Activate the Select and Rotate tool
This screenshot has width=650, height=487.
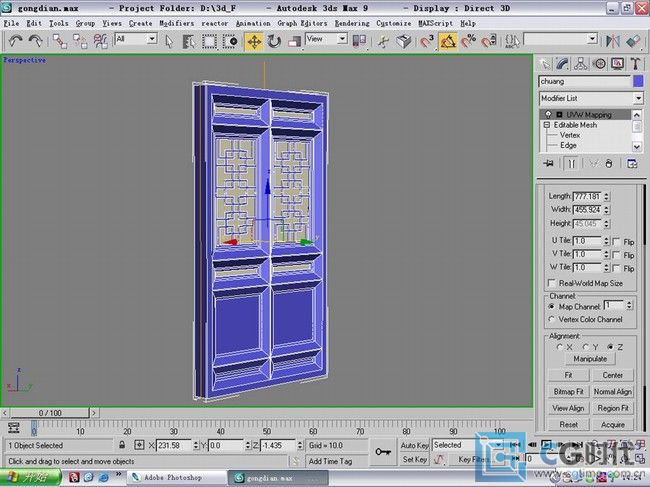point(274,41)
